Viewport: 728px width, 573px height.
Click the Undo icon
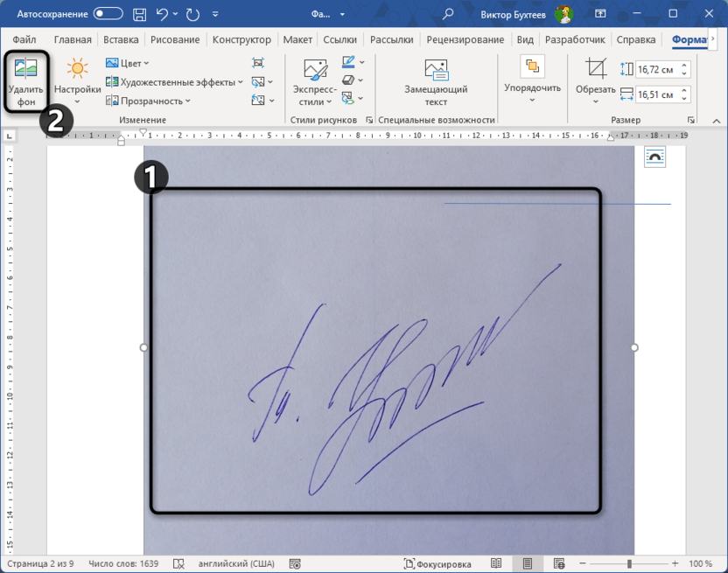coord(162,14)
